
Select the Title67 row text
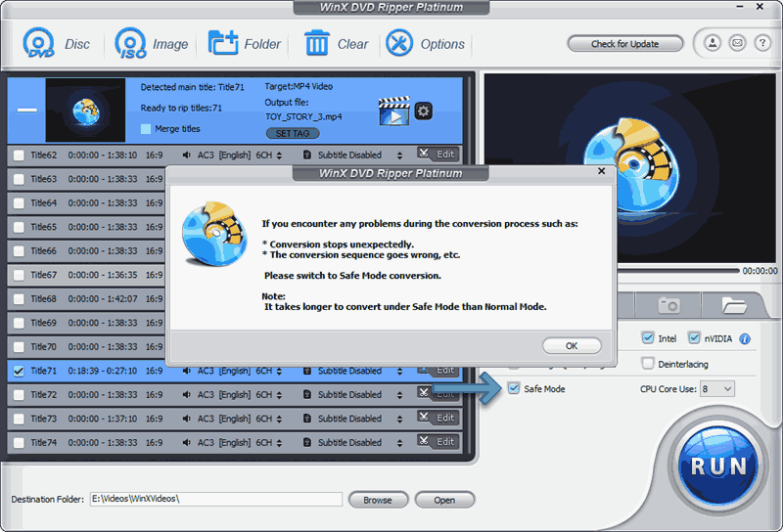(x=44, y=275)
